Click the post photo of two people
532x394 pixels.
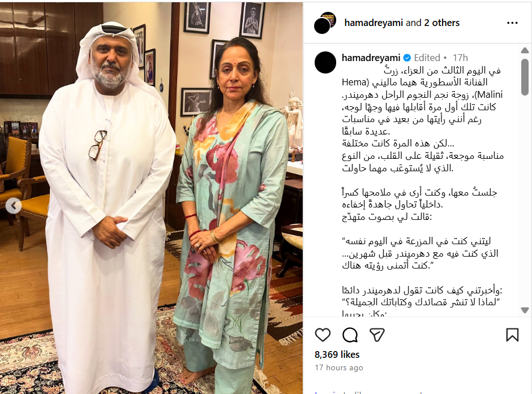[151, 198]
